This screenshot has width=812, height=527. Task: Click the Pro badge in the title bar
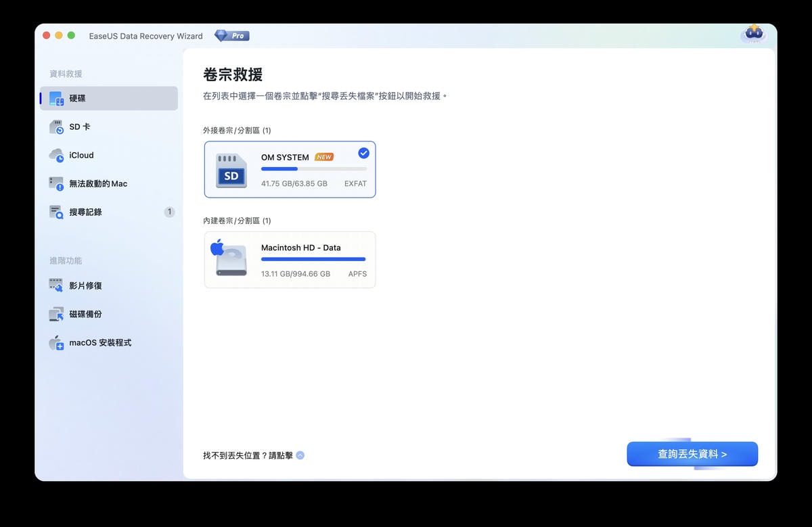pyautogui.click(x=232, y=36)
